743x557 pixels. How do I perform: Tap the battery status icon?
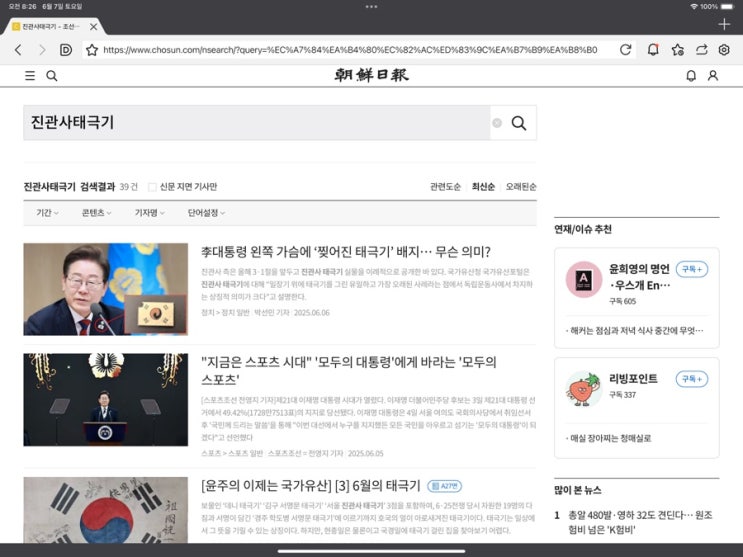(727, 7)
